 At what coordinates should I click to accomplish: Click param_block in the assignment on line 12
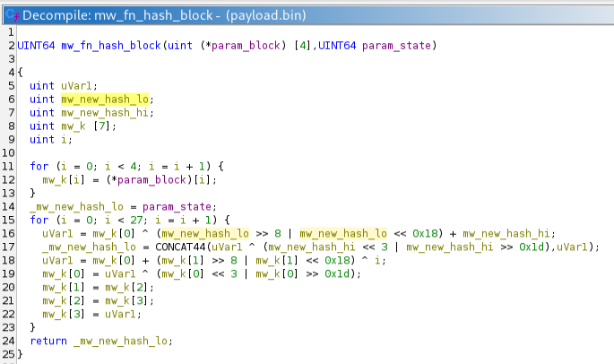coord(151,179)
